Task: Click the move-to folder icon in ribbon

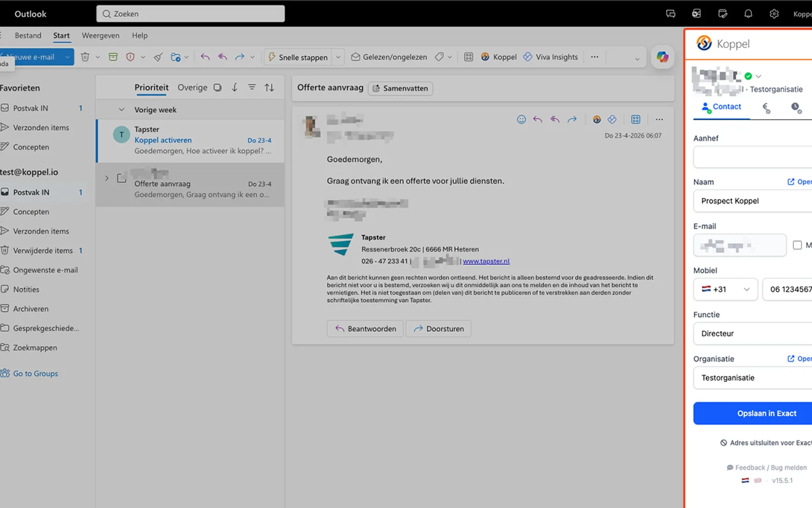Action: 176,57
